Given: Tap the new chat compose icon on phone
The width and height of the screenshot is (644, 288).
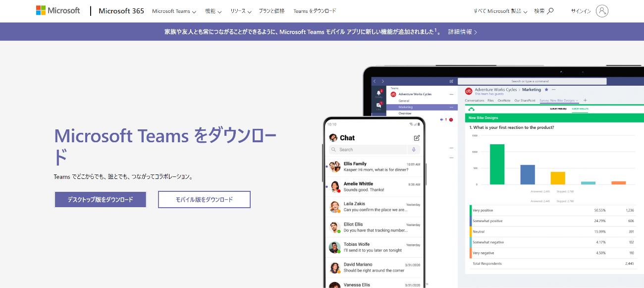Looking at the screenshot, I should [x=417, y=138].
